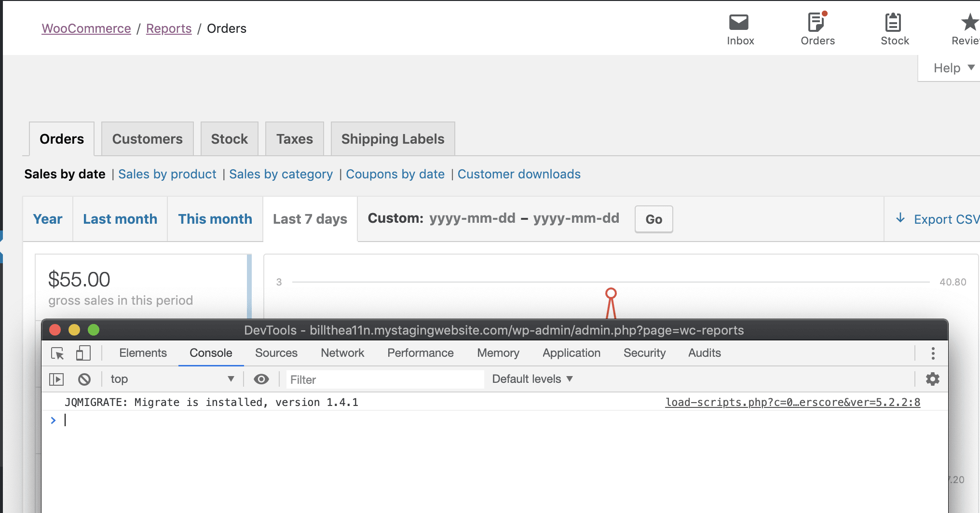Maximize DevTools window with green button

(x=94, y=330)
